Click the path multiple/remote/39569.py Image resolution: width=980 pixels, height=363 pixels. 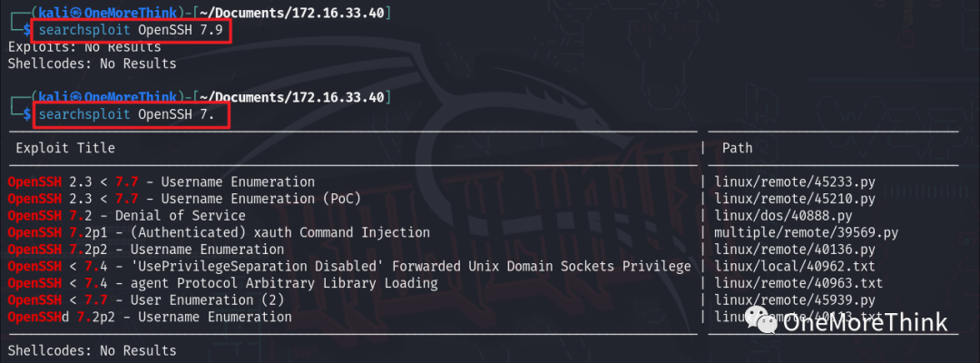(807, 233)
